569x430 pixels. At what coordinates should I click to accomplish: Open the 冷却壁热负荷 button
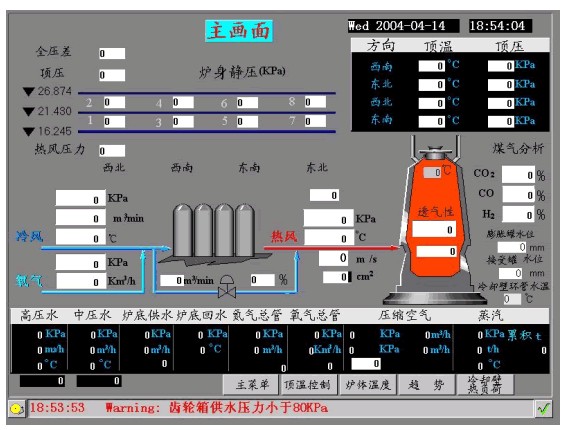pos(486,384)
